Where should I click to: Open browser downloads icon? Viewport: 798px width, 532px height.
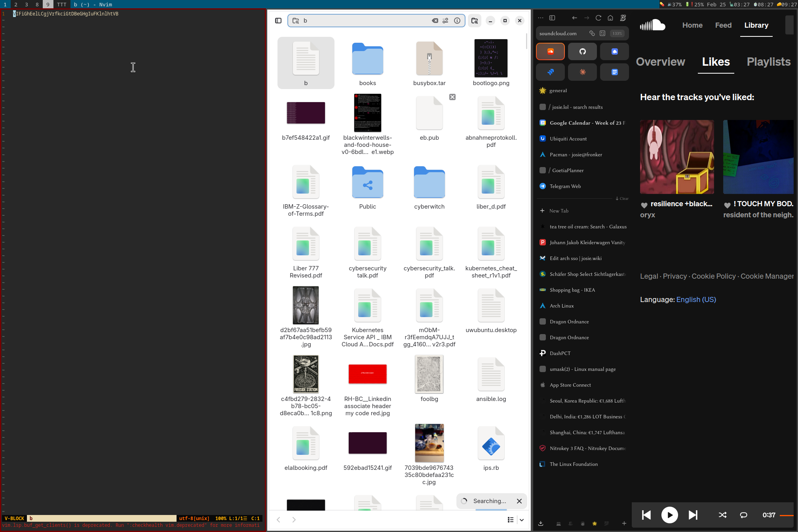point(541,523)
